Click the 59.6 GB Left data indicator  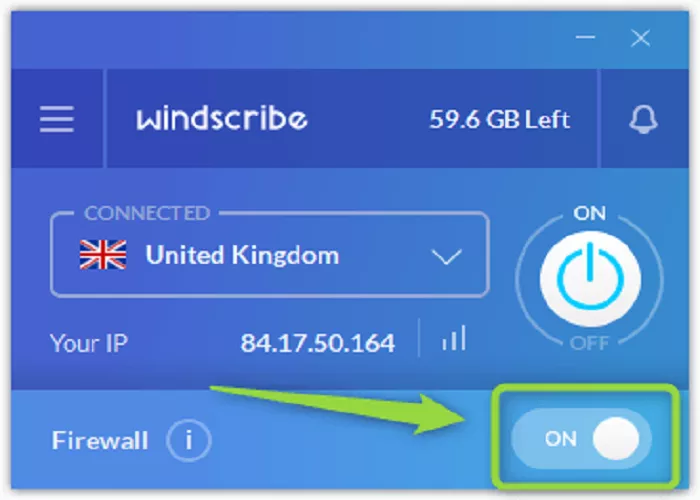tap(500, 119)
